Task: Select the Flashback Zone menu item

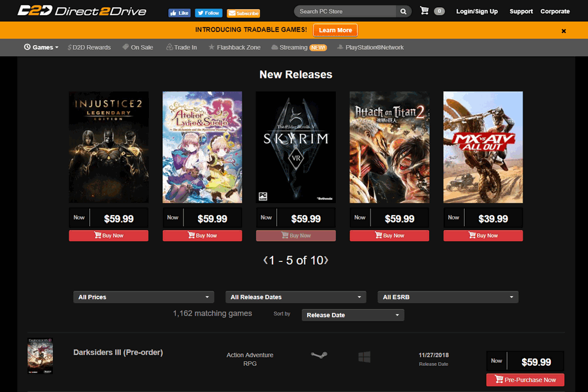Action: click(x=235, y=47)
